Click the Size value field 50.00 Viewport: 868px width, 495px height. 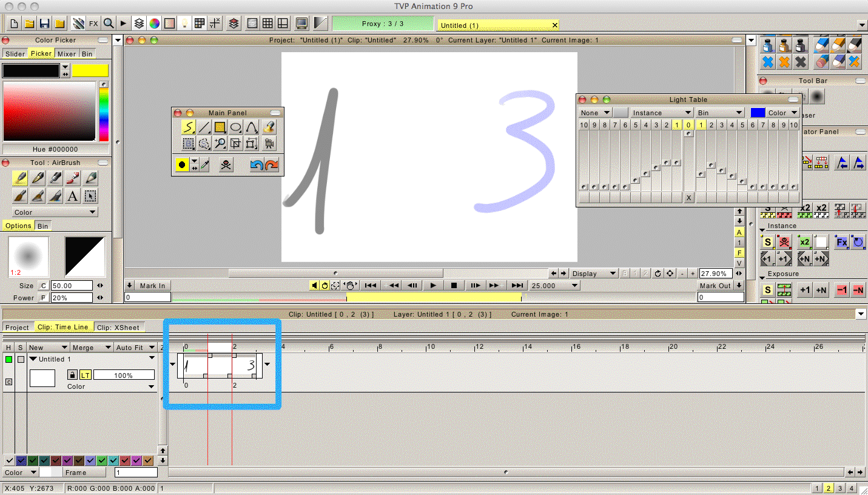tap(72, 286)
